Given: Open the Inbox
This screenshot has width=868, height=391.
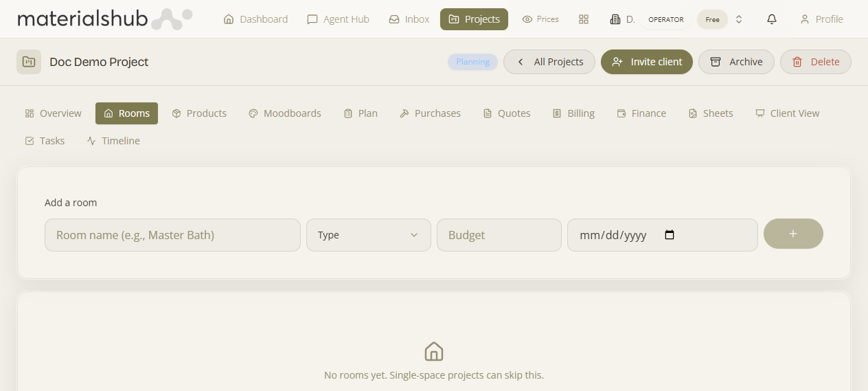Looking at the screenshot, I should click(x=409, y=19).
